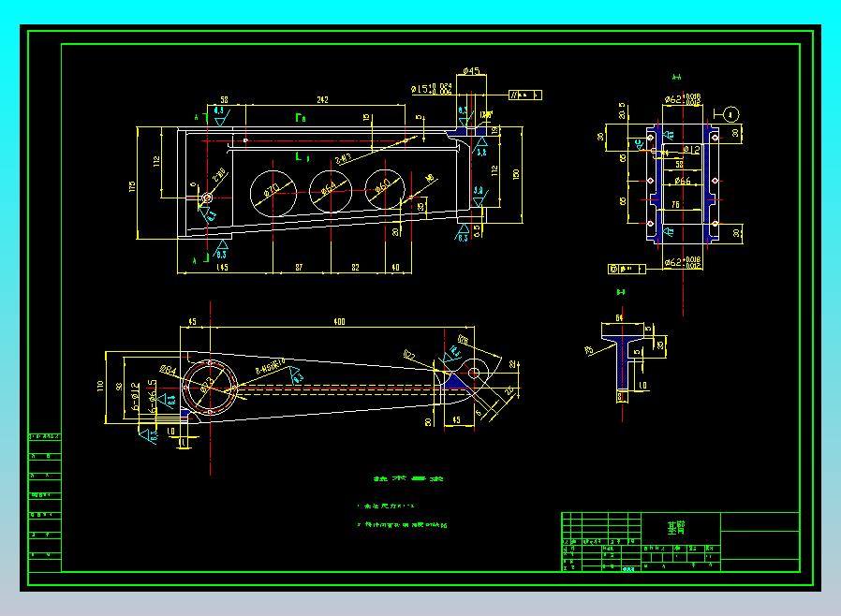This screenshot has height=616, width=841.
Task: Click the 基臂 title block name
Action: tap(676, 528)
